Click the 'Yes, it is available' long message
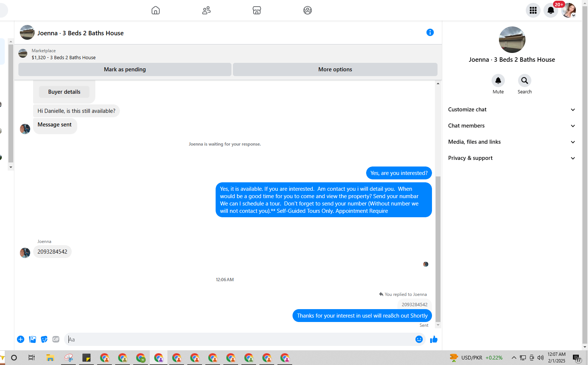This screenshot has height=365, width=588. click(x=323, y=200)
